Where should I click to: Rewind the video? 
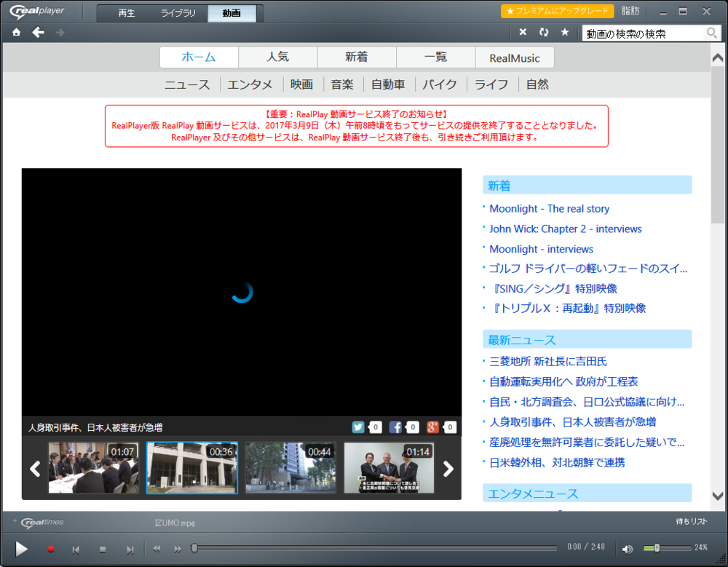pos(157,549)
